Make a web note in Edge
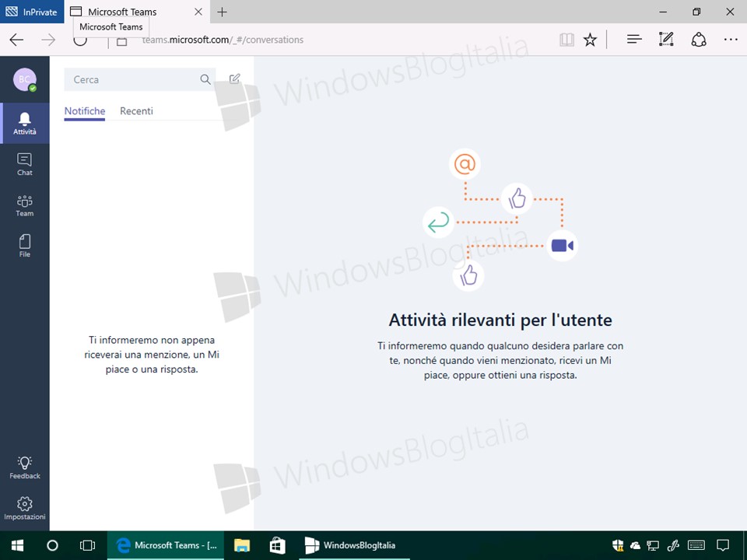The width and height of the screenshot is (747, 560). point(666,39)
